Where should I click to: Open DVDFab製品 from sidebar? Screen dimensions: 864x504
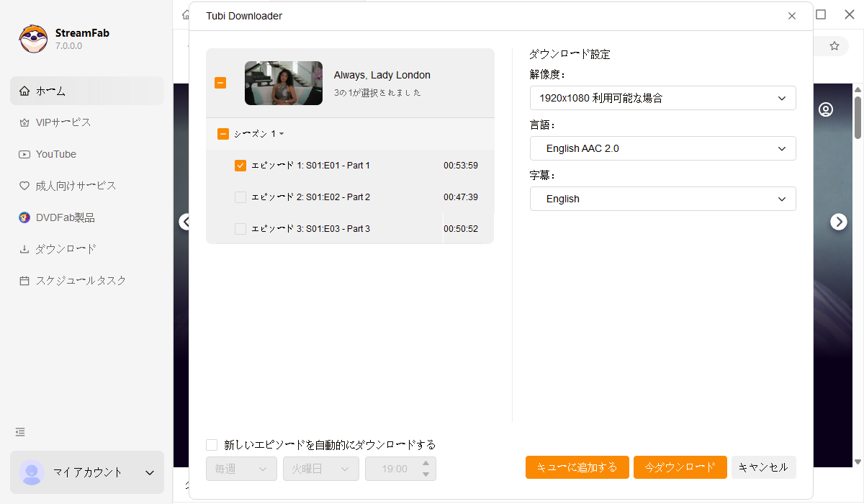pos(66,217)
